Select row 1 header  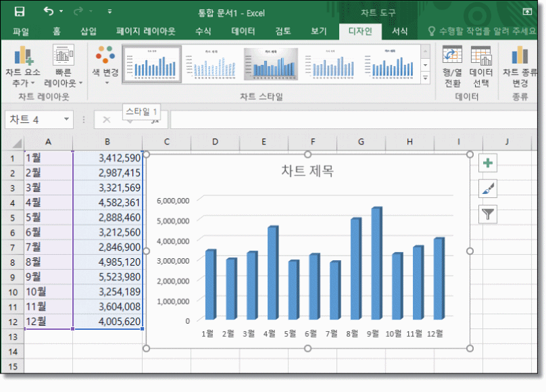click(x=13, y=158)
